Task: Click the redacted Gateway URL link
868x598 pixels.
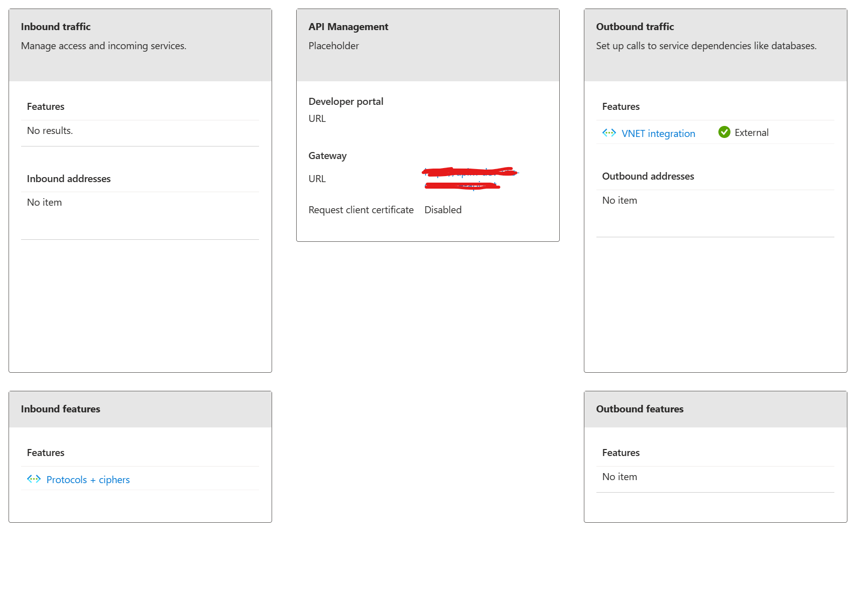Action: [470, 179]
